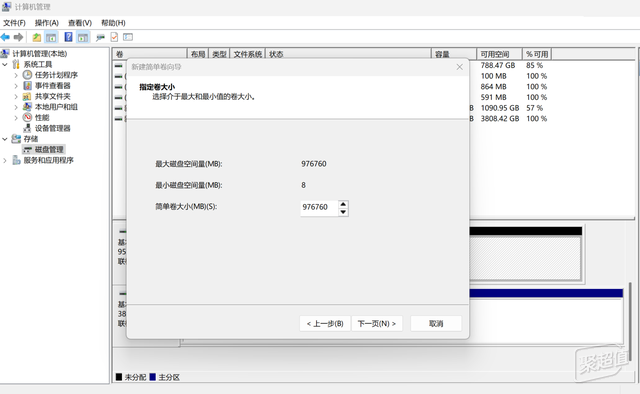
Task: Expand the 事件查看器 node chevron
Action: tap(16, 86)
